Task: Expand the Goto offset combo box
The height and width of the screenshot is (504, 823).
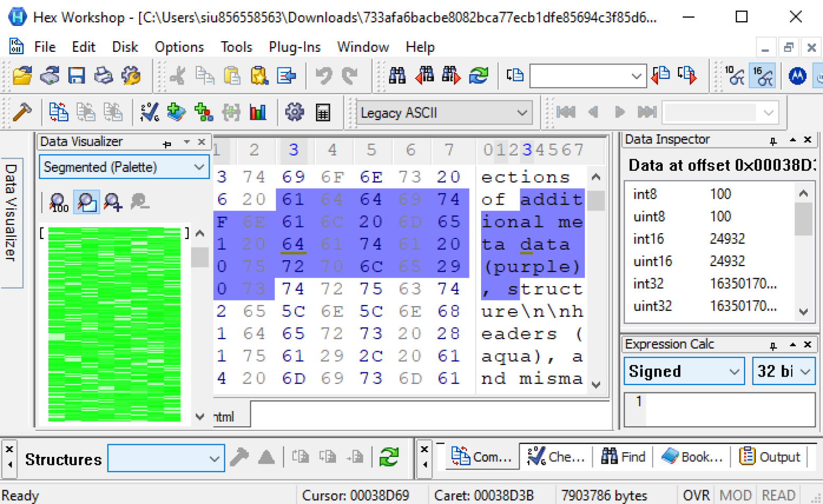Action: (637, 76)
